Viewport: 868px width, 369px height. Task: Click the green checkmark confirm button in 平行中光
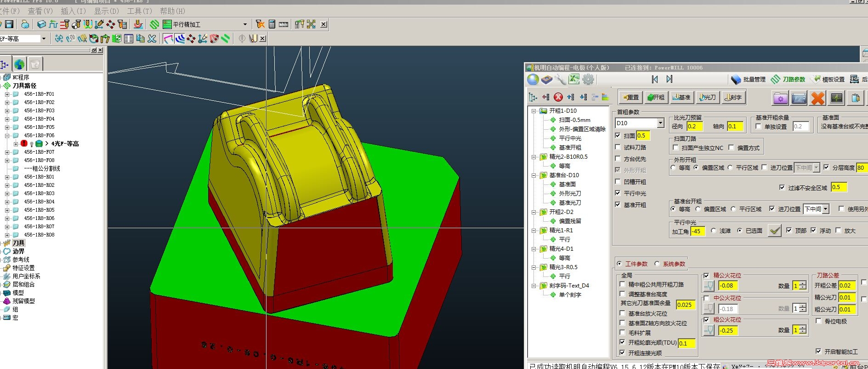(x=775, y=231)
